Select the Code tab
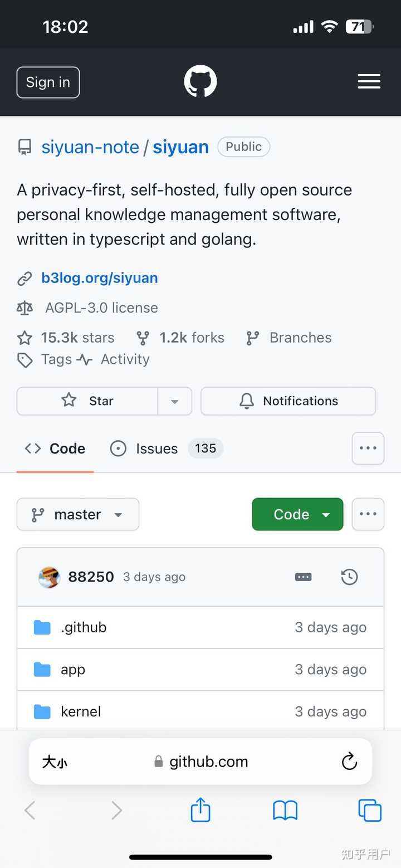The height and width of the screenshot is (868, 401). [x=56, y=448]
